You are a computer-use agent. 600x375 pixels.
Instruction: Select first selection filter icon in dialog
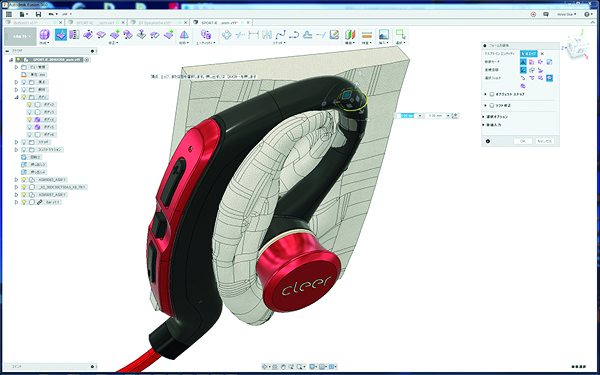pyautogui.click(x=523, y=78)
